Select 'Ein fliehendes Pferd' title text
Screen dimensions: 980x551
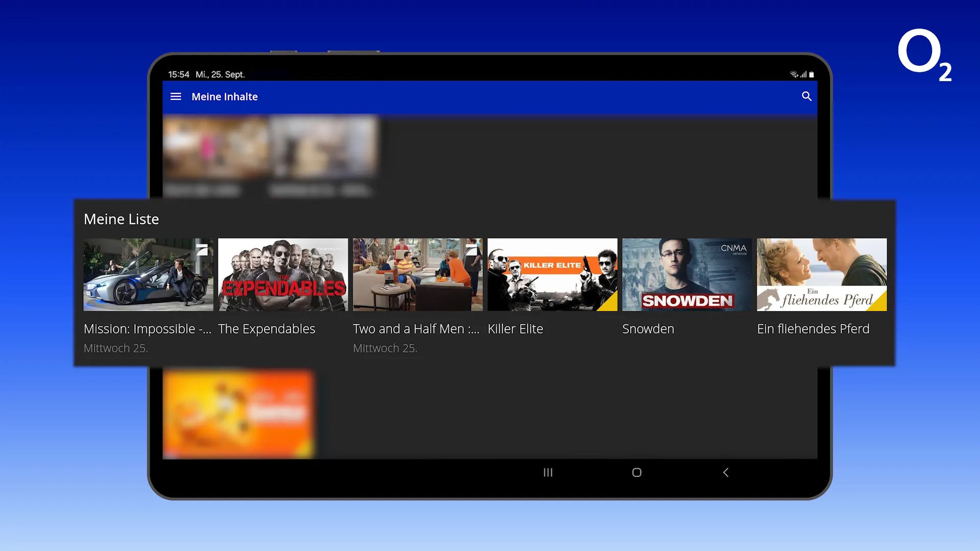click(813, 329)
